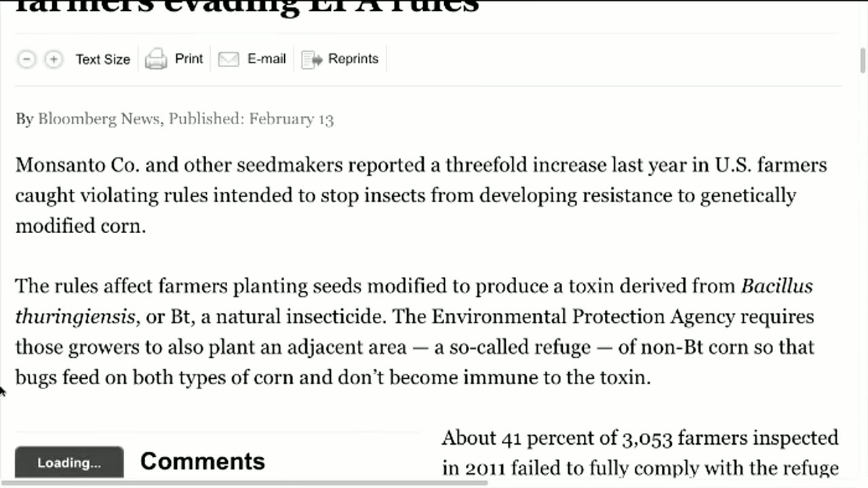Click the Environmental Protection Agency text
868x488 pixels.
point(583,317)
